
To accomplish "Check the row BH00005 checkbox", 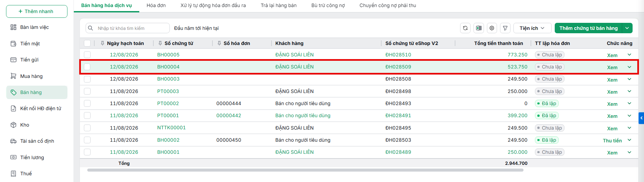I will (x=87, y=55).
